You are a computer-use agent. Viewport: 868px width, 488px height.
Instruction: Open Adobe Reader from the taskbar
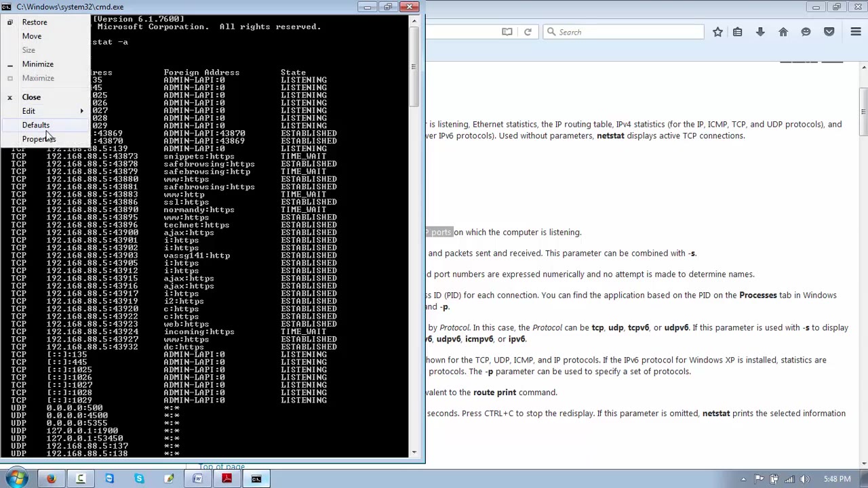226,479
